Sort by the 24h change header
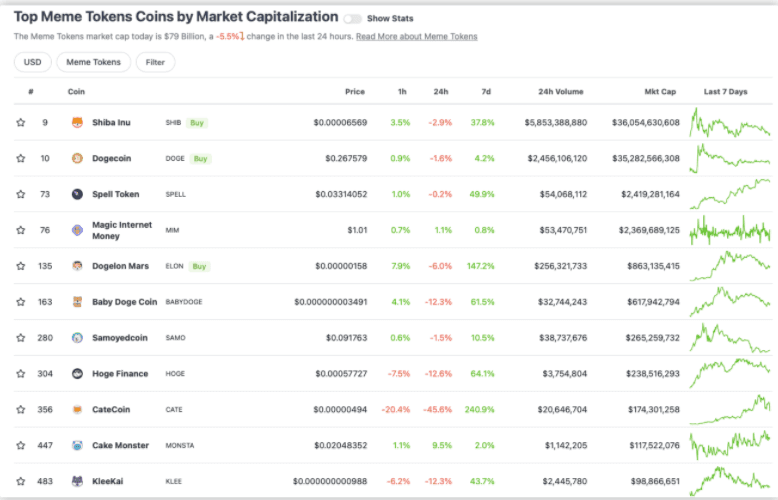Image resolution: width=778 pixels, height=500 pixels. coord(441,92)
